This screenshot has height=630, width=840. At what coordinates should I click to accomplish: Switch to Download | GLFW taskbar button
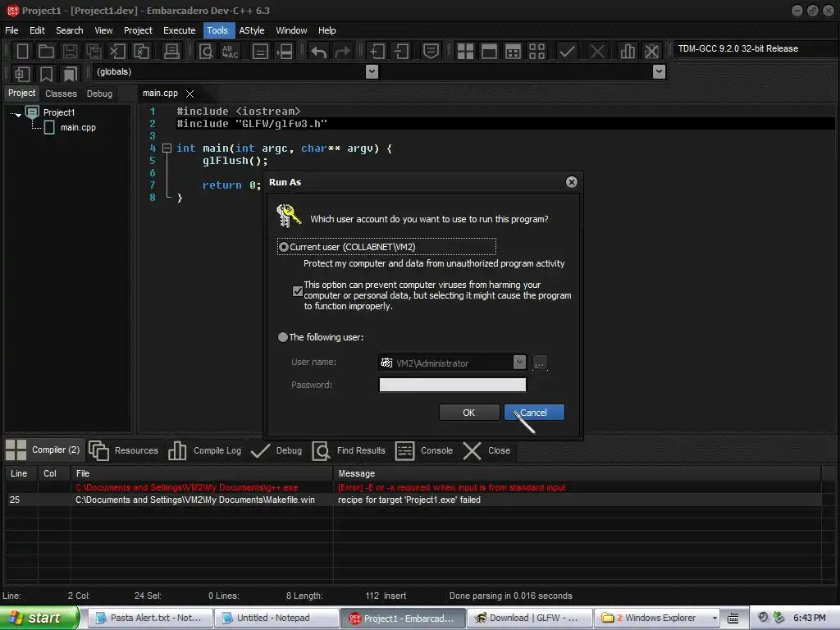pyautogui.click(x=529, y=618)
